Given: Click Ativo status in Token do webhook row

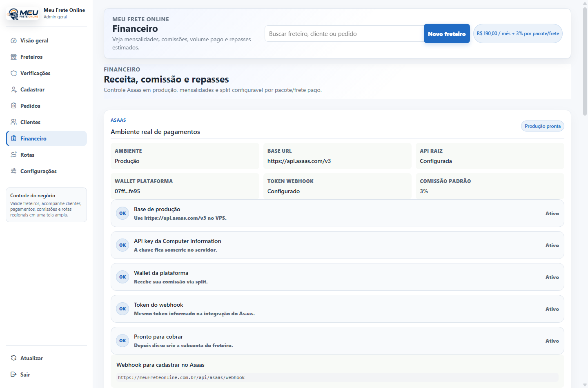Looking at the screenshot, I should click(x=552, y=309).
